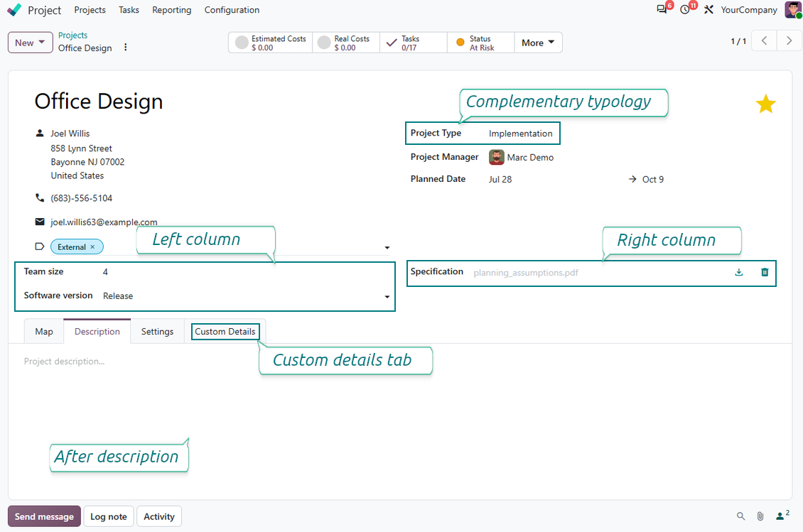Search the chatter messages
This screenshot has width=803, height=532.
pyautogui.click(x=740, y=516)
